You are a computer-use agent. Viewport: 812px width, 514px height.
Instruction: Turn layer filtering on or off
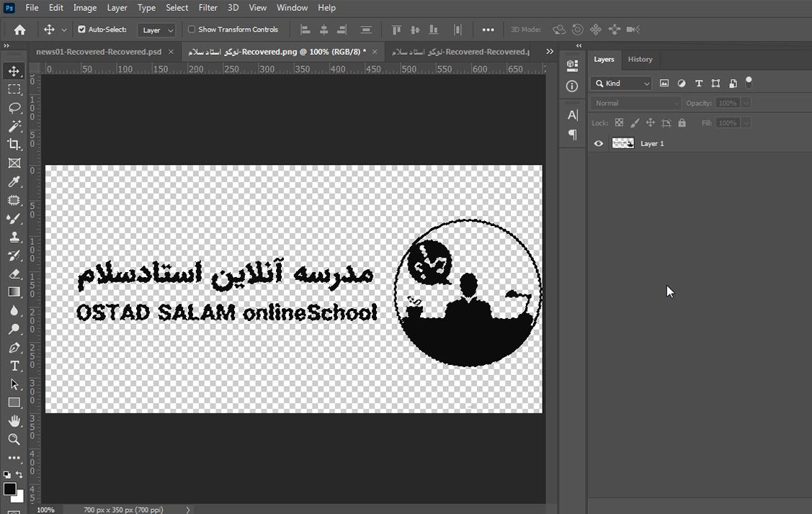pyautogui.click(x=749, y=82)
